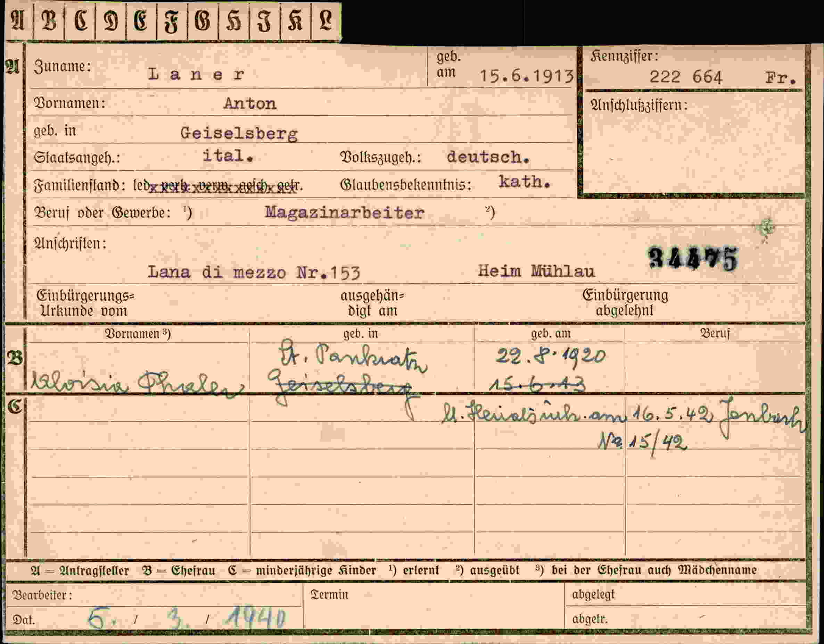Click the 'abgefr.' label
The height and width of the screenshot is (644, 824).
590,619
